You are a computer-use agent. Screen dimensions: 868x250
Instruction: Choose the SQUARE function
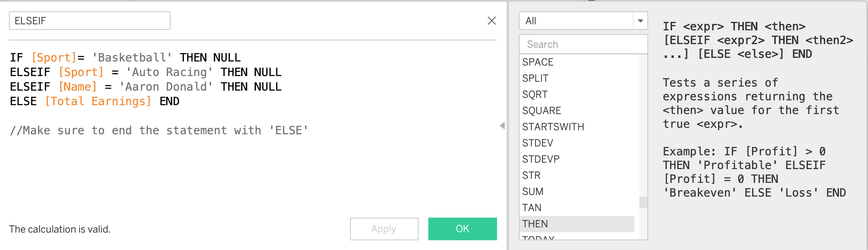coord(541,111)
